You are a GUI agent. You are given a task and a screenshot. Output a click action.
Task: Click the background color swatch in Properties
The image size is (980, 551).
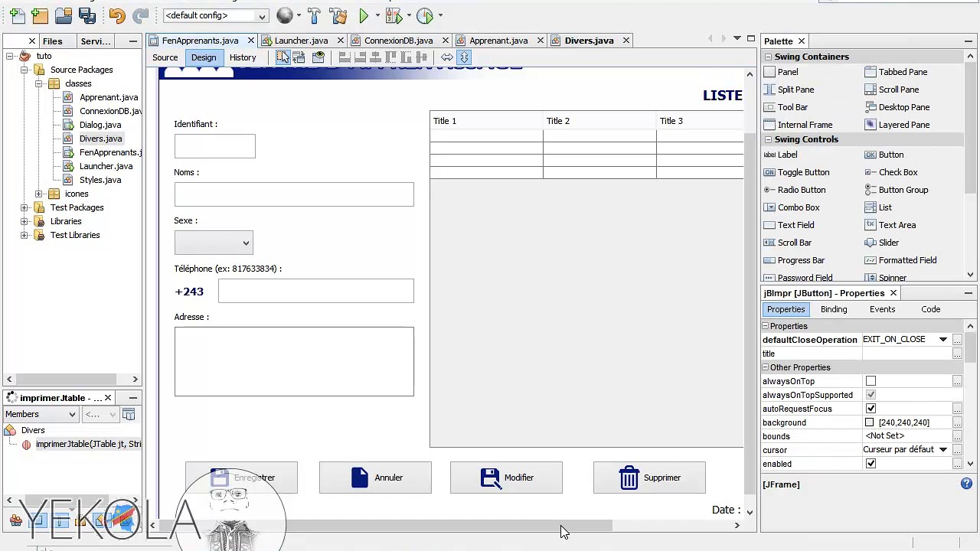(x=870, y=422)
